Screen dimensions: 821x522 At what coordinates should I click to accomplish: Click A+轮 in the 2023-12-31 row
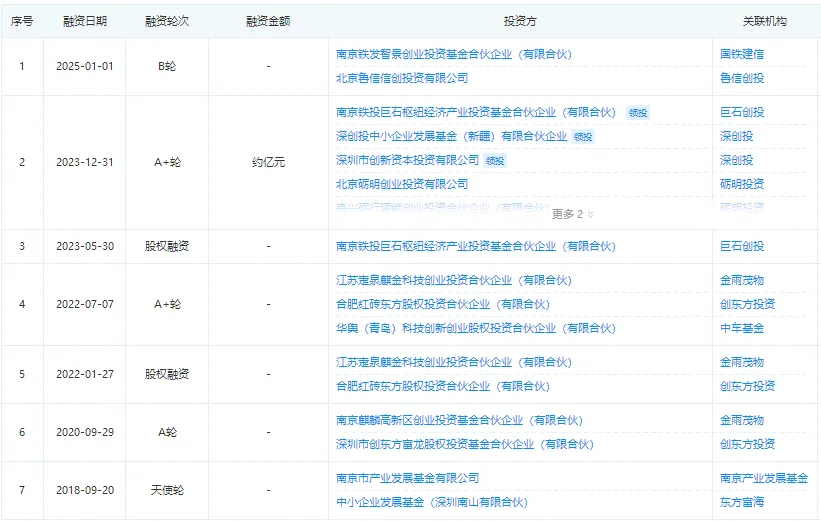[167, 162]
